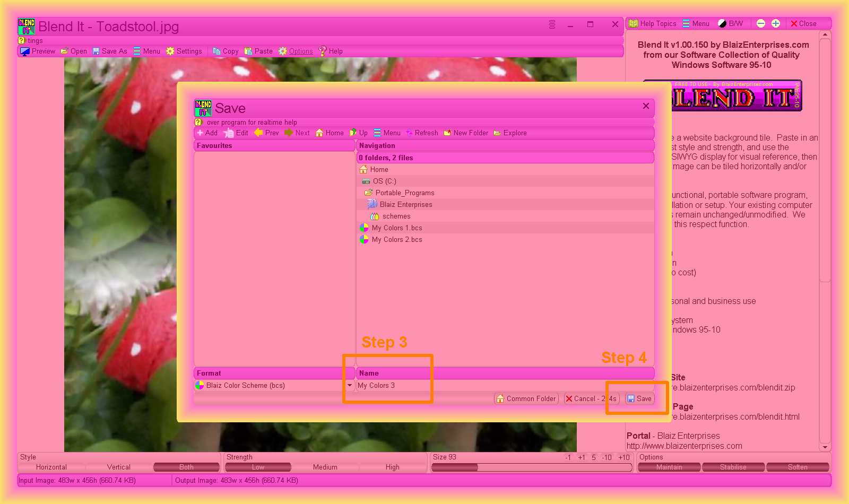Image resolution: width=849 pixels, height=504 pixels.
Task: Toggle Maintain option
Action: (x=669, y=467)
